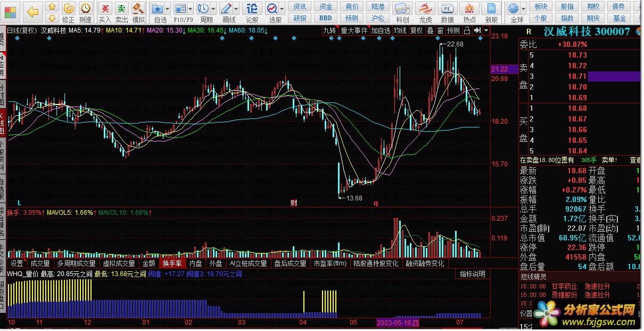Expand the 选股 dropdown arrow
The height and width of the screenshot is (331, 644).
[x=282, y=9]
